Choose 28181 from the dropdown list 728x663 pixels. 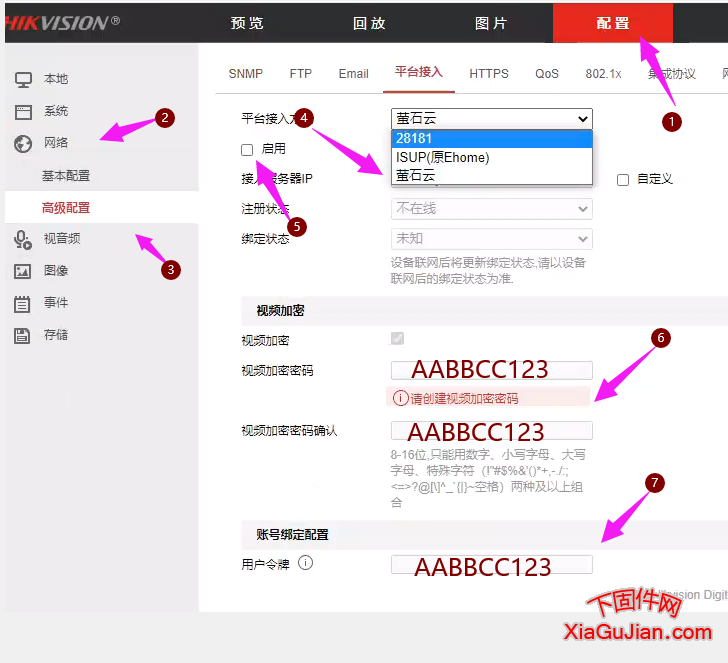[492, 138]
